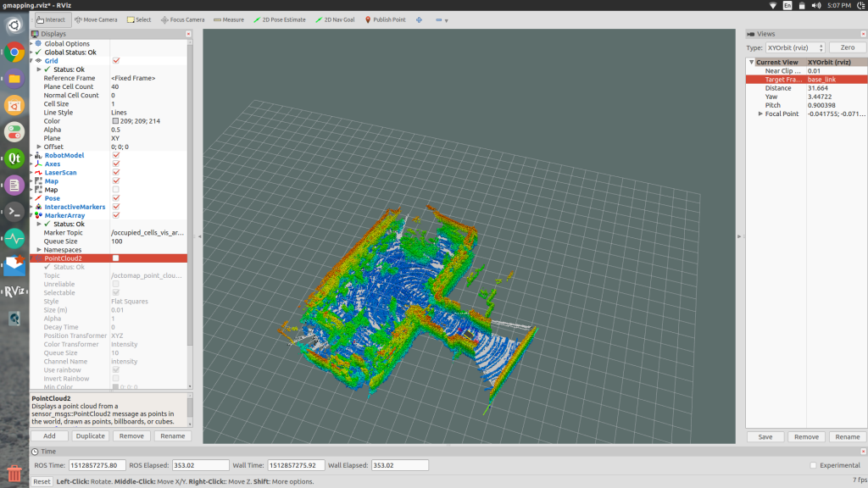Click the Displays panel Rename button
Image resolution: width=868 pixels, height=488 pixels.
point(173,436)
